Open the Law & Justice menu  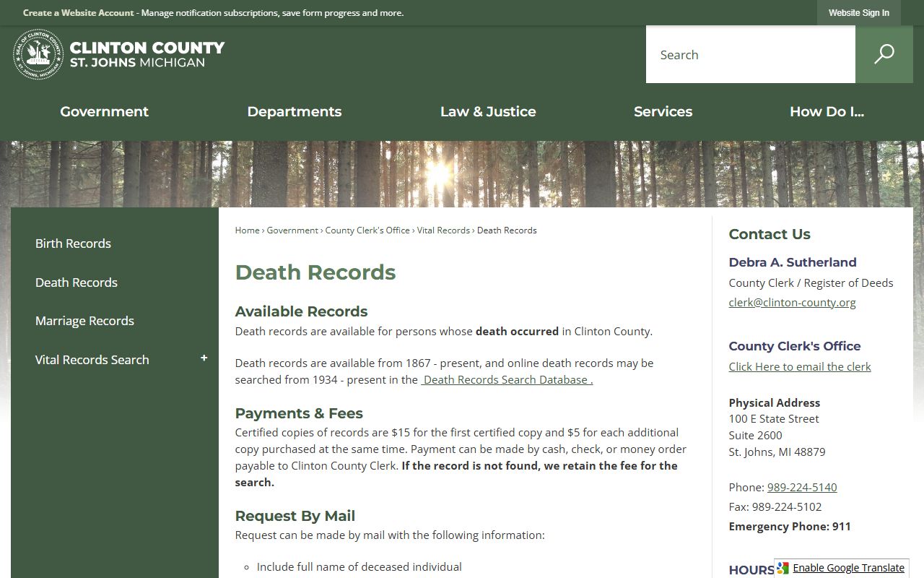coord(488,111)
